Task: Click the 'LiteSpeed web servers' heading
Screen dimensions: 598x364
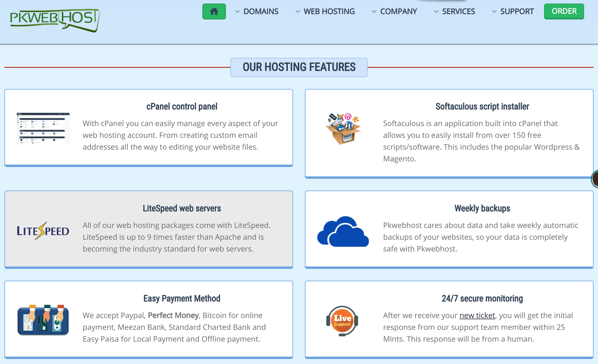Action: pos(182,208)
